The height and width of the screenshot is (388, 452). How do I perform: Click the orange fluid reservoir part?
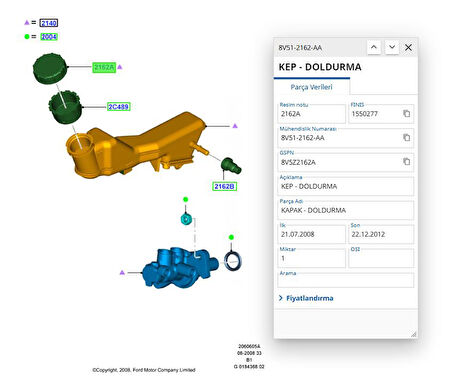coord(135,145)
